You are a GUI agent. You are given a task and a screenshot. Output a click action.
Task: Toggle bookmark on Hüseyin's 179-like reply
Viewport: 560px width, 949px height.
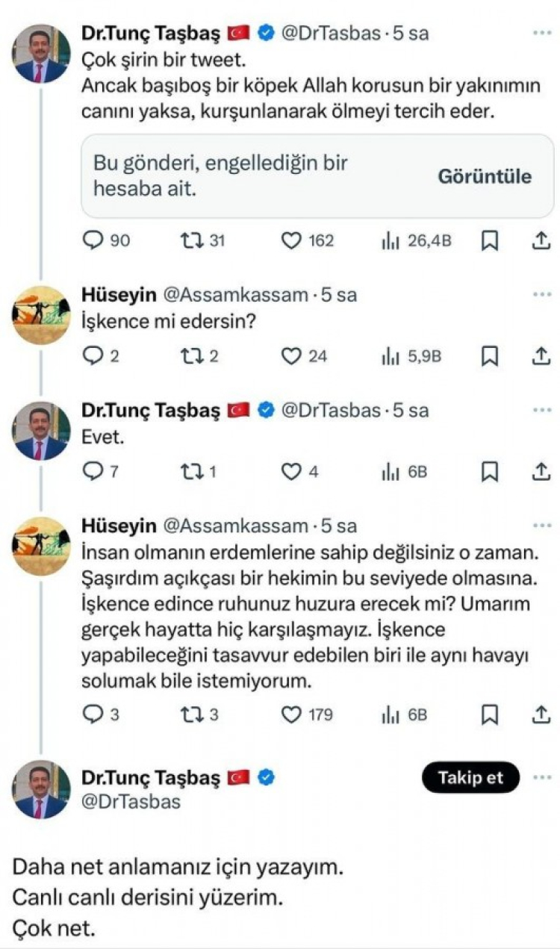click(490, 715)
